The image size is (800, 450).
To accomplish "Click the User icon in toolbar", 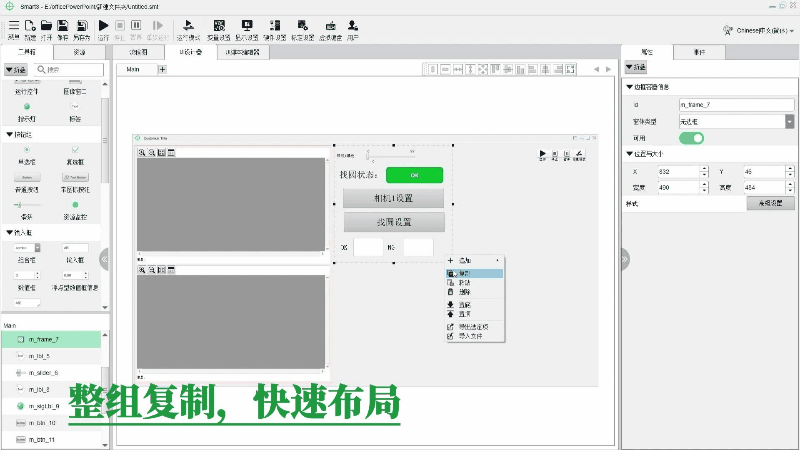I will tap(353, 25).
